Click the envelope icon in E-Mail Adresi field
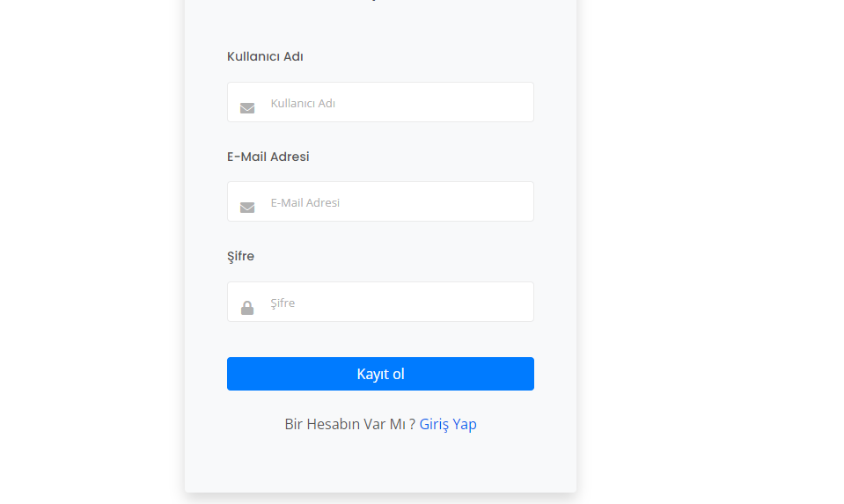Screen dimensions: 844x504 tap(247, 208)
